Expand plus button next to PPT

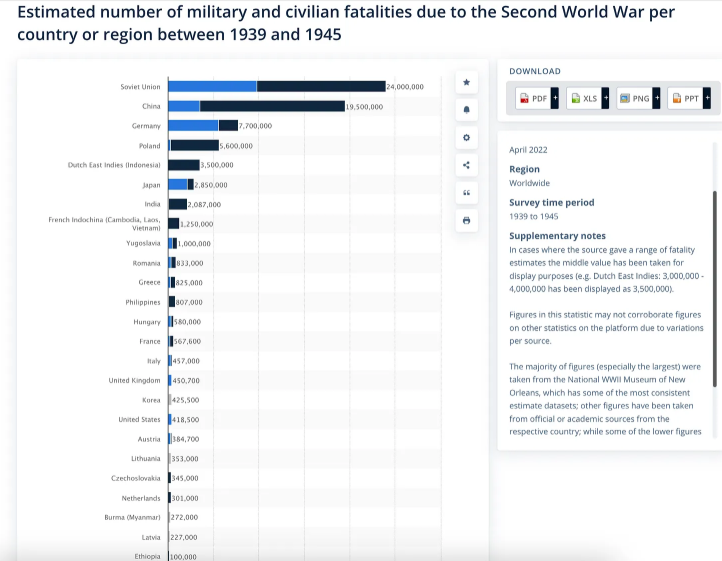707,98
